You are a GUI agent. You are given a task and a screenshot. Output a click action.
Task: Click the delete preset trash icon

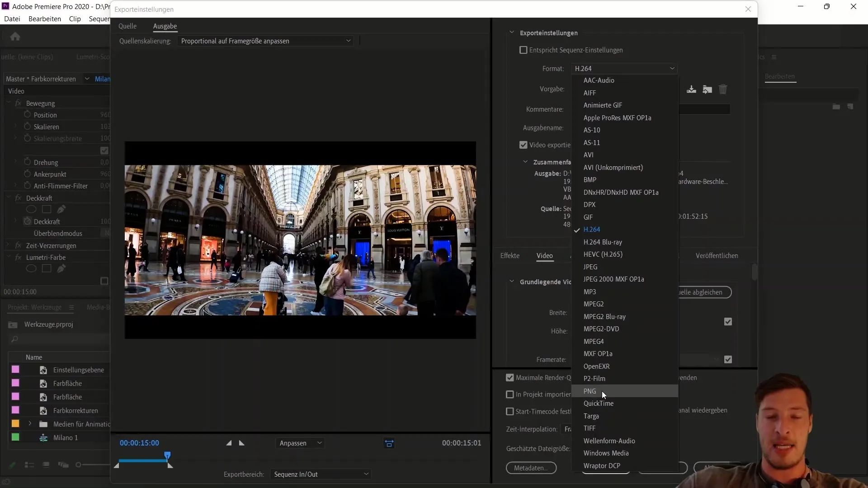tap(723, 89)
